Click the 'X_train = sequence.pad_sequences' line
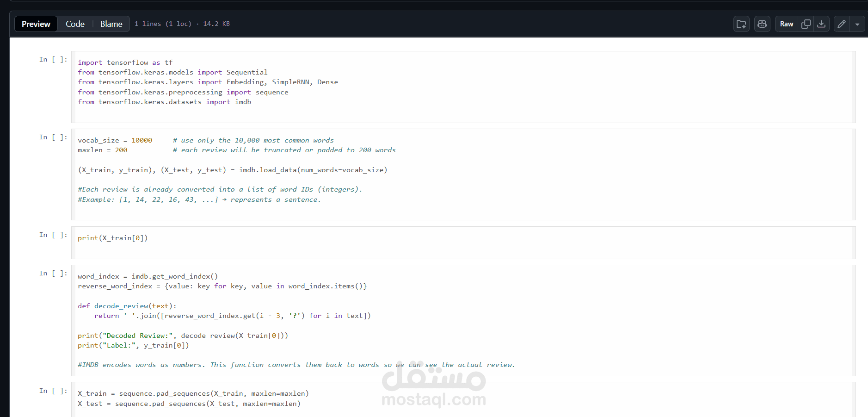Viewport: 868px width, 417px height. click(x=193, y=393)
